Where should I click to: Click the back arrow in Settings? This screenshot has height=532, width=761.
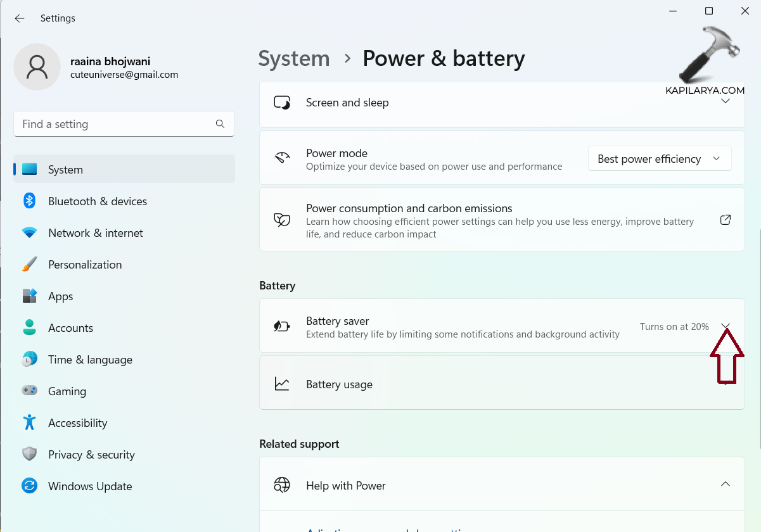[x=20, y=18]
